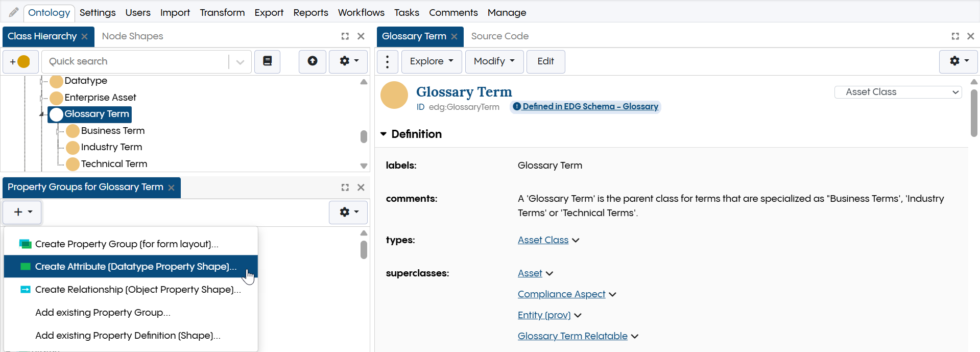Follow the Compliance Aspect superclass link
The height and width of the screenshot is (352, 980).
561,294
